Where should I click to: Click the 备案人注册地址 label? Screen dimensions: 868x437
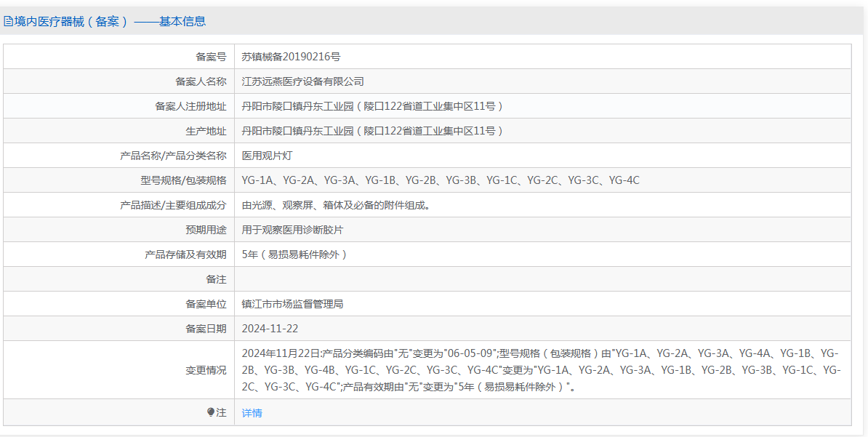(190, 106)
